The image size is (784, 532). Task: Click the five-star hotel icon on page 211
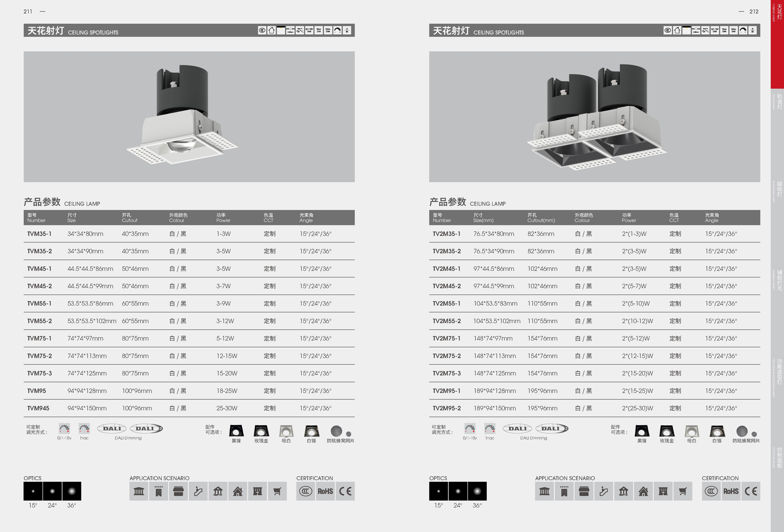159,491
